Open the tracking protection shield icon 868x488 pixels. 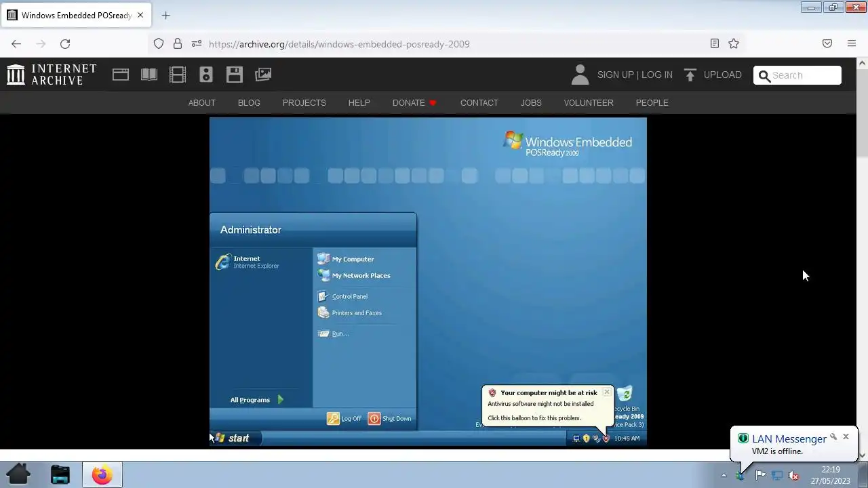click(x=159, y=43)
